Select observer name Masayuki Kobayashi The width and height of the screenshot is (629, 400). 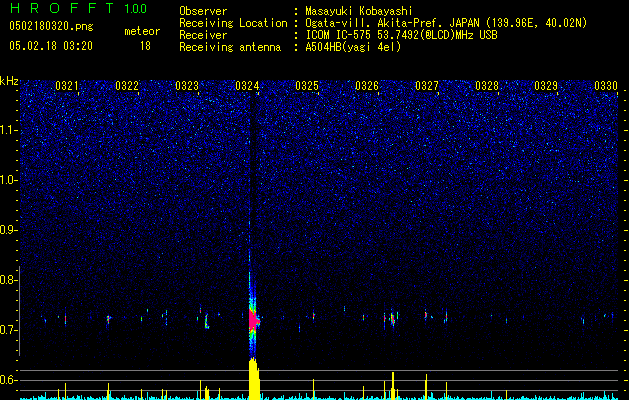point(359,11)
